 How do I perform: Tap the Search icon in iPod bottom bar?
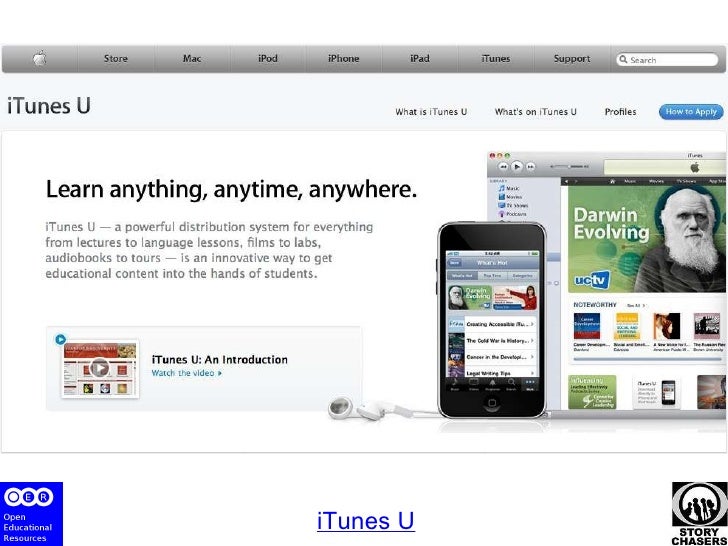click(511, 384)
